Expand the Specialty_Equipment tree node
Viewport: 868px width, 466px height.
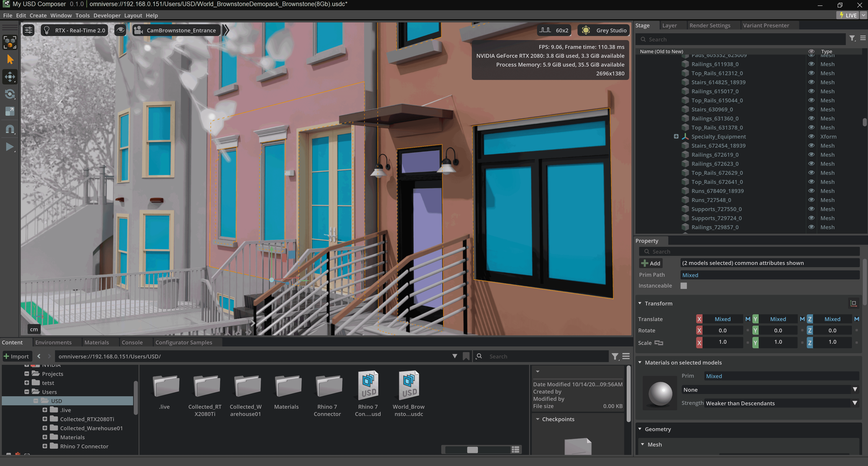pyautogui.click(x=676, y=137)
